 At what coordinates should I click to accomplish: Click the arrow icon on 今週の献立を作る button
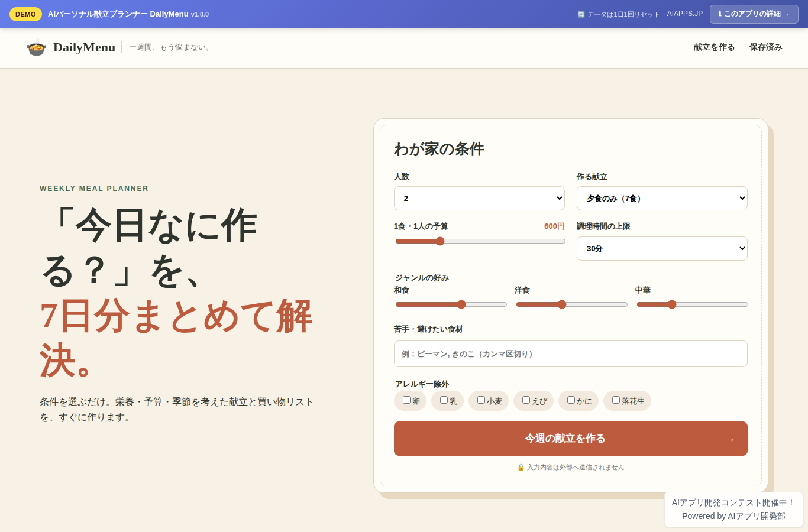[x=730, y=439]
